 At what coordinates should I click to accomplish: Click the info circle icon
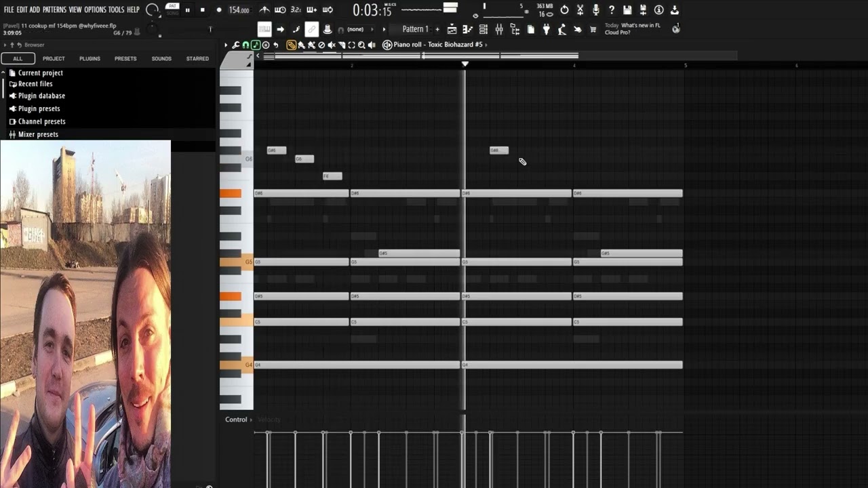658,9
